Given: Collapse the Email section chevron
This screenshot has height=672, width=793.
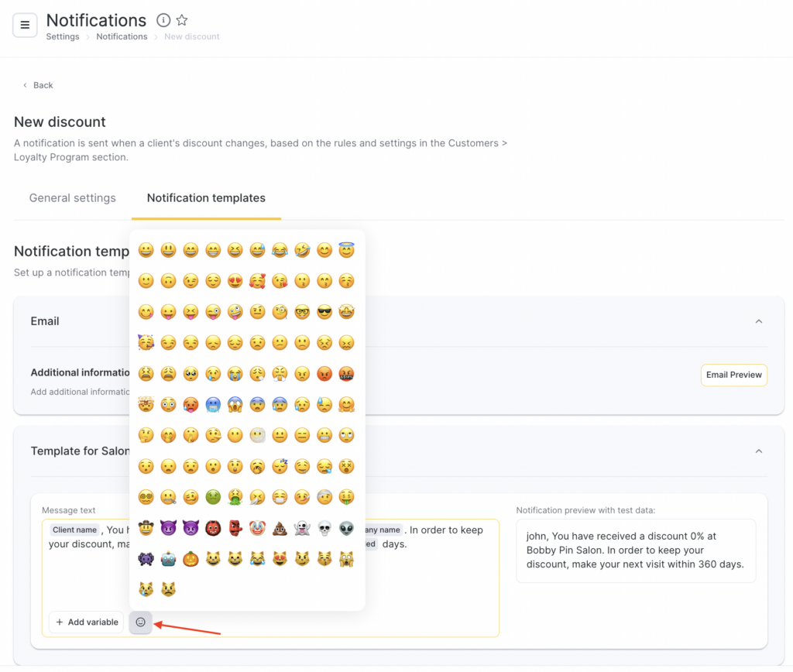Looking at the screenshot, I should tap(759, 321).
